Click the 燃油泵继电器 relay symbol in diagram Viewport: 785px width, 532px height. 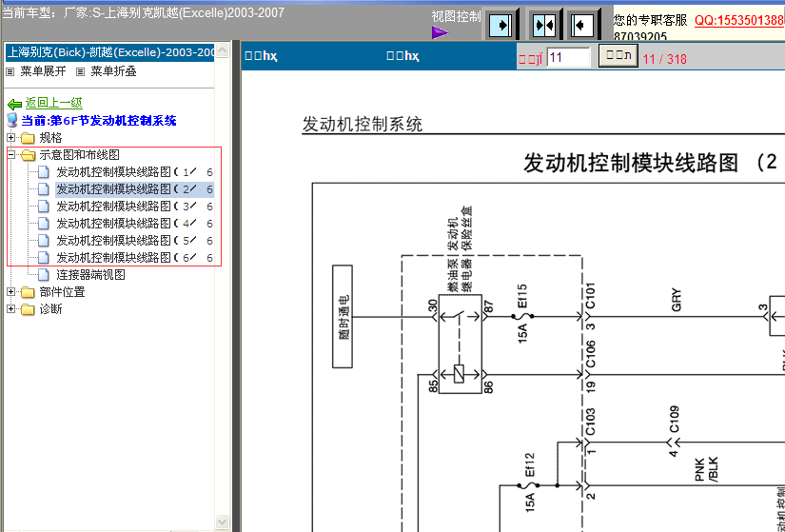(x=461, y=345)
